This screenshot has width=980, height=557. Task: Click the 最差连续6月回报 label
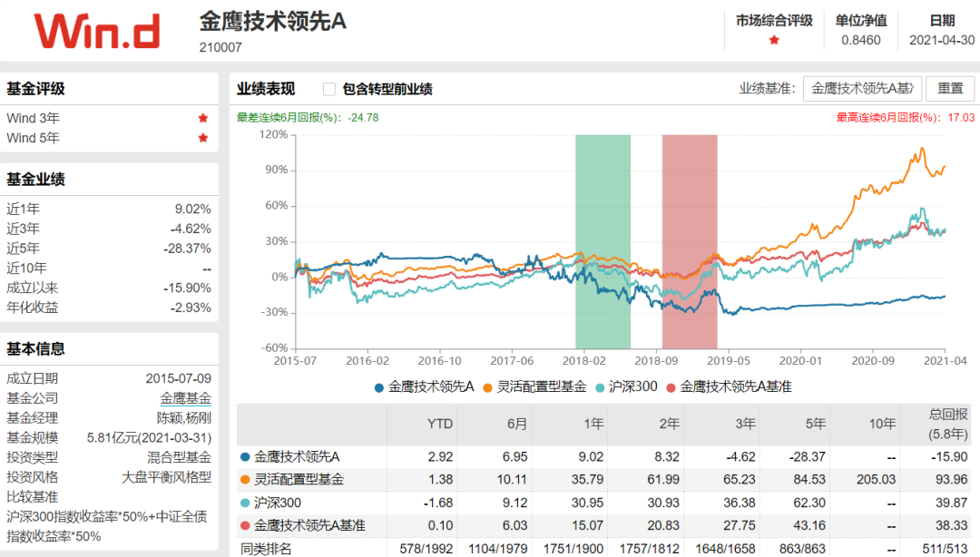click(x=308, y=118)
